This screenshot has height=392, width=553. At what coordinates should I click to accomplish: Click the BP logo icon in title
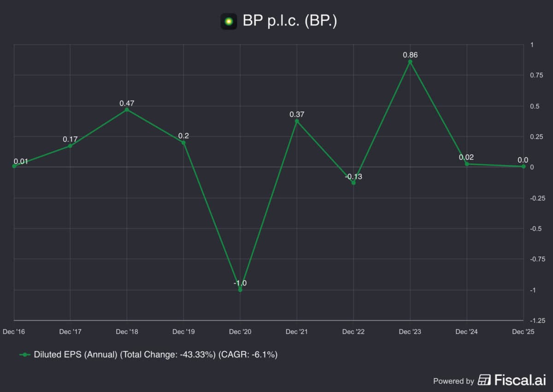(x=229, y=21)
